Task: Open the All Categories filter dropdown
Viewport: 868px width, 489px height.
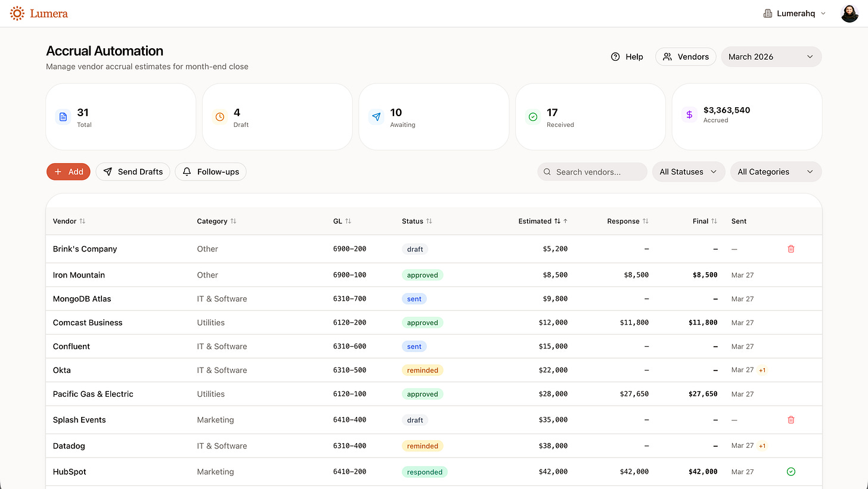Action: [x=776, y=172]
